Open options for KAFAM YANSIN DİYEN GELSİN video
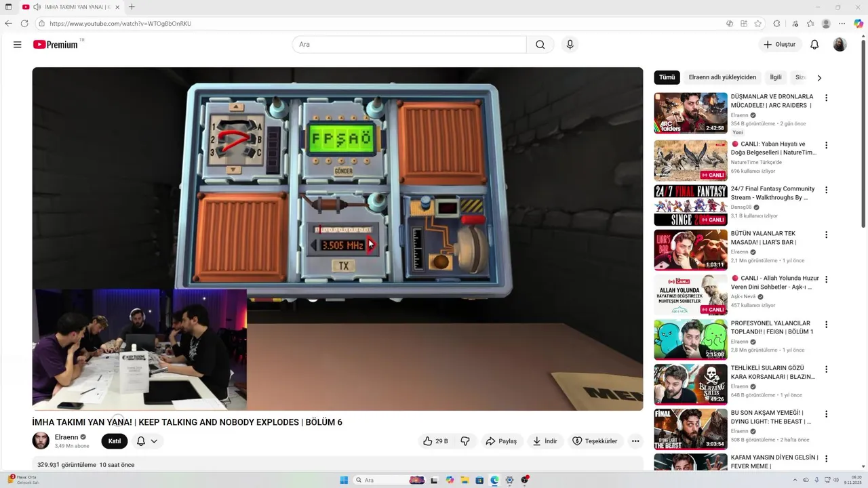This screenshot has height=488, width=868. pos(826,458)
